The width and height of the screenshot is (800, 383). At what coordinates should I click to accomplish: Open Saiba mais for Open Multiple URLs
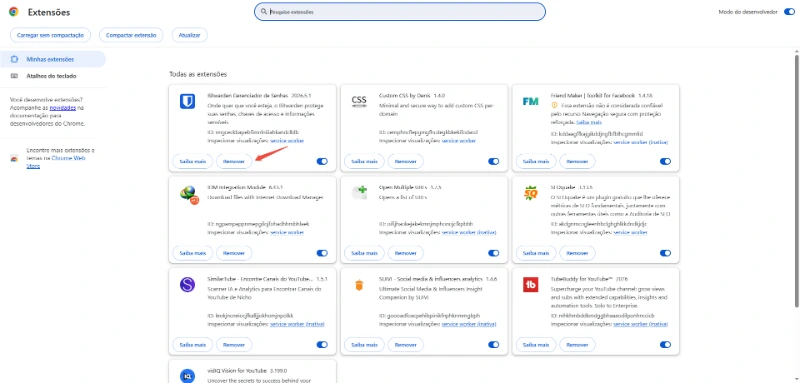(364, 253)
